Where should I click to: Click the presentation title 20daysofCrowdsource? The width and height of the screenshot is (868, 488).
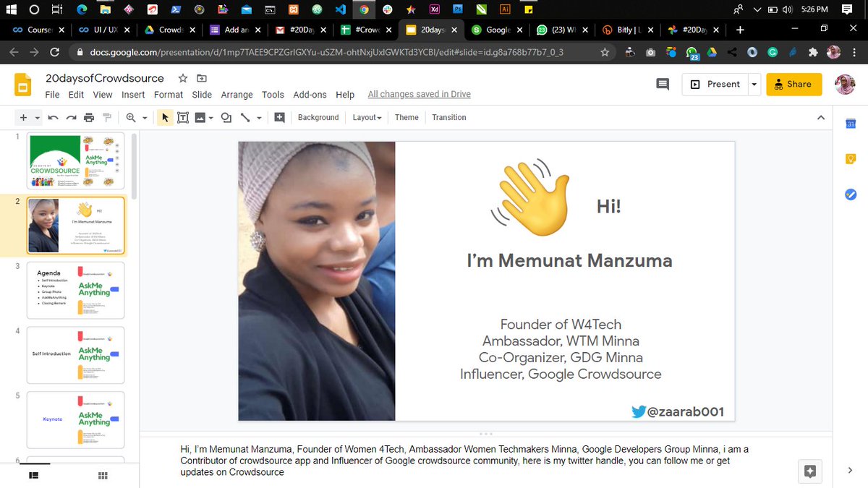click(x=104, y=78)
